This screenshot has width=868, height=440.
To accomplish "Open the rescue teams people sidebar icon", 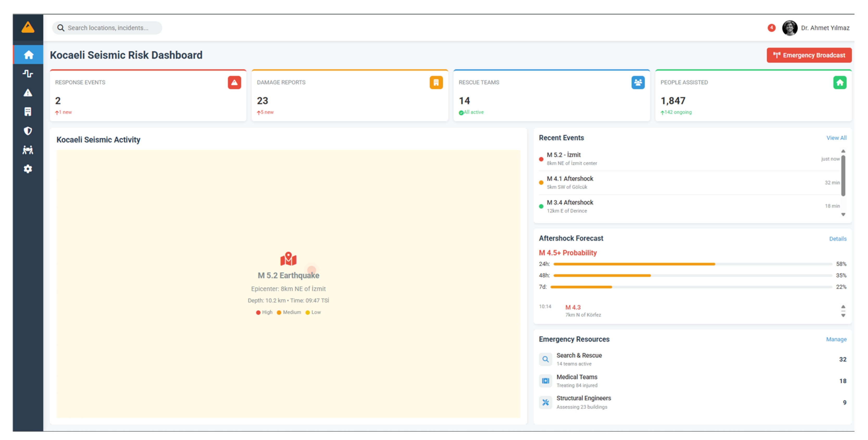I will pos(28,150).
